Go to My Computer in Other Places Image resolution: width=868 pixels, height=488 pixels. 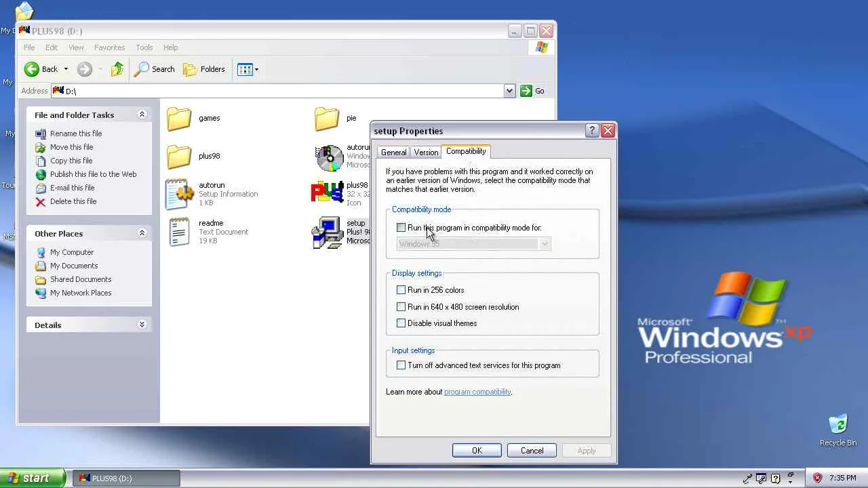[71, 252]
